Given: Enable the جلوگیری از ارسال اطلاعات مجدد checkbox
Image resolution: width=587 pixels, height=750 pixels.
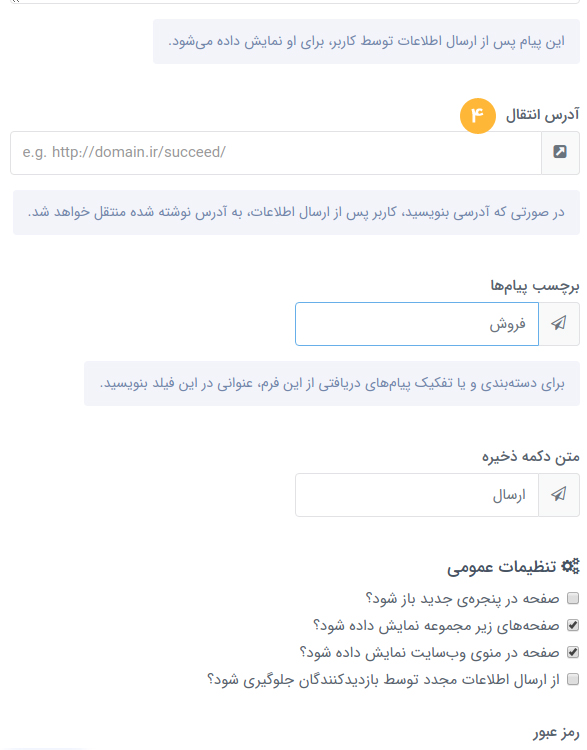Looking at the screenshot, I should tap(573, 679).
